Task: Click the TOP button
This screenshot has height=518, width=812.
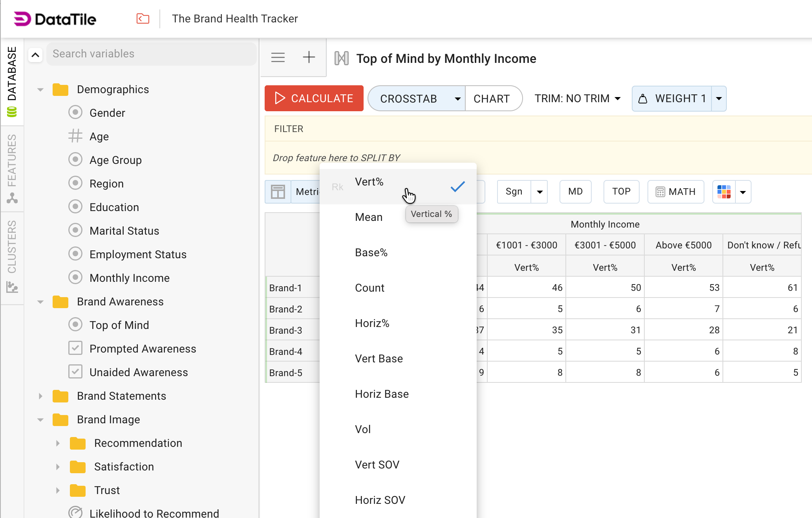Action: click(621, 192)
